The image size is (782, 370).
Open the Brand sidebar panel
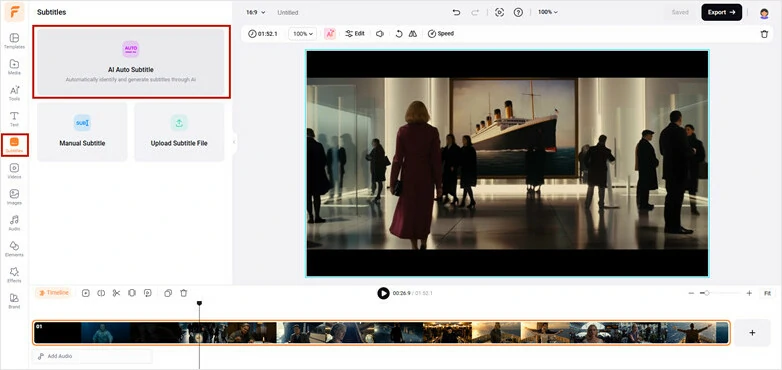[14, 300]
